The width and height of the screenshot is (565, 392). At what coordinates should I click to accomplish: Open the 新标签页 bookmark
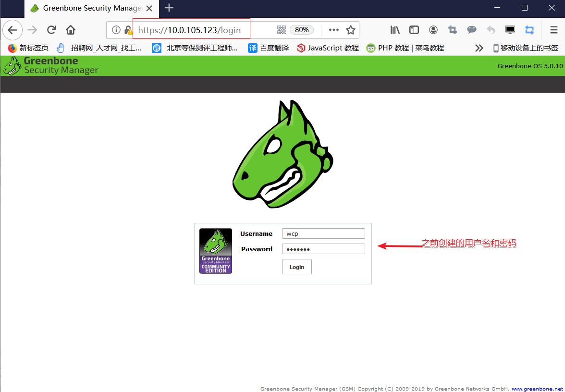28,48
